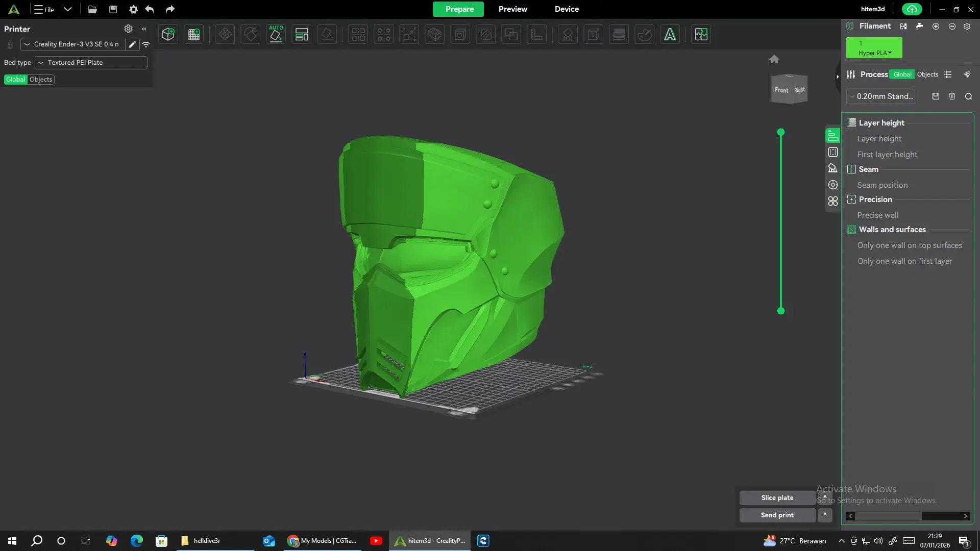
Task: Select the Support side tab icon
Action: coord(833,168)
